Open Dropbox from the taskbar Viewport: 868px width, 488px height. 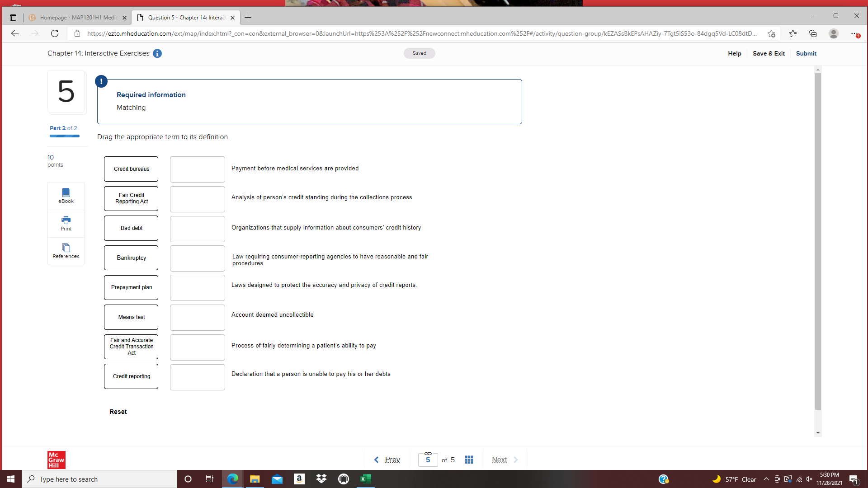click(x=321, y=479)
